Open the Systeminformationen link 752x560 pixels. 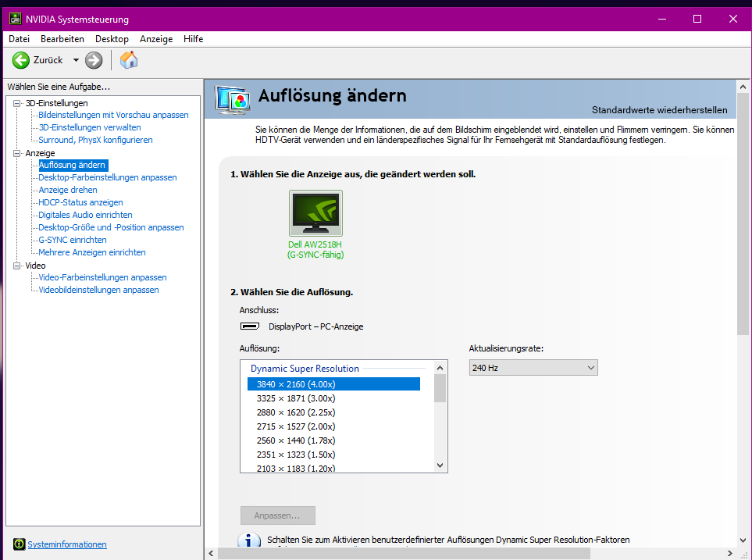67,544
